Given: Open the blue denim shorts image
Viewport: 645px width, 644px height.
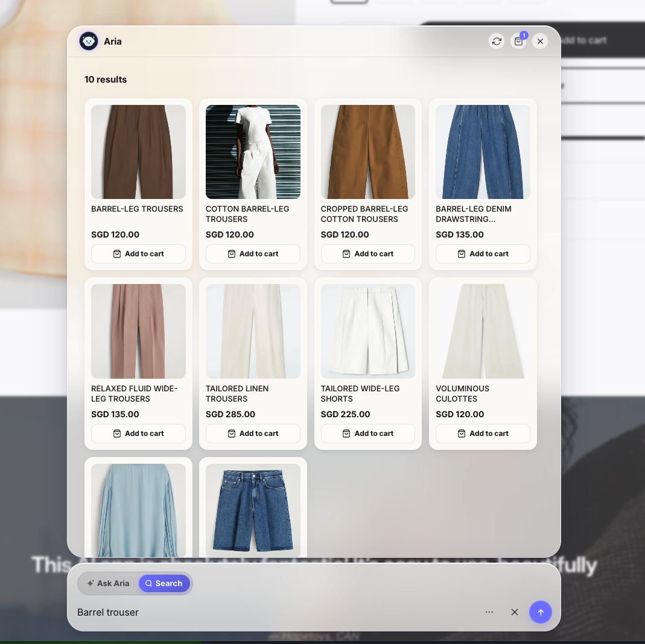Looking at the screenshot, I should point(253,510).
